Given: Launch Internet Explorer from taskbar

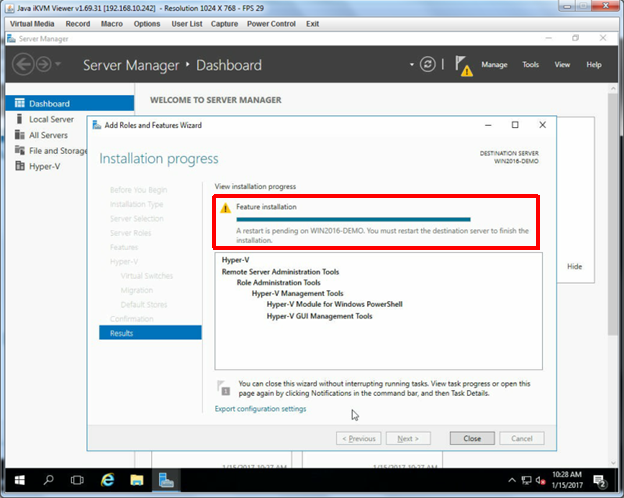Looking at the screenshot, I should (107, 480).
